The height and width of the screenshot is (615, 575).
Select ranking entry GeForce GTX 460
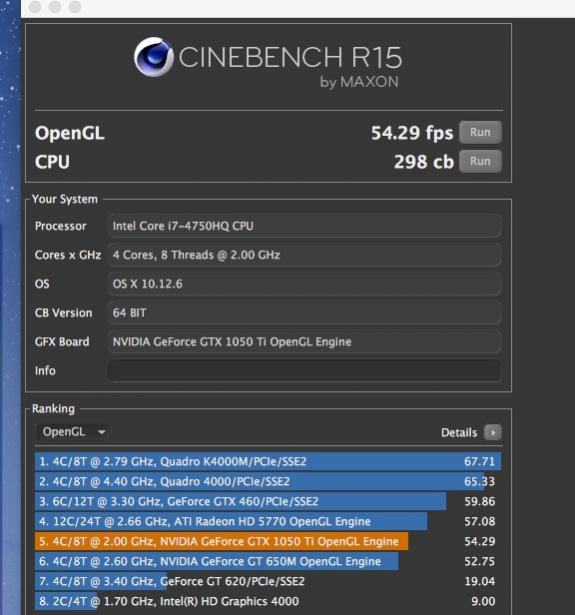[268, 501]
